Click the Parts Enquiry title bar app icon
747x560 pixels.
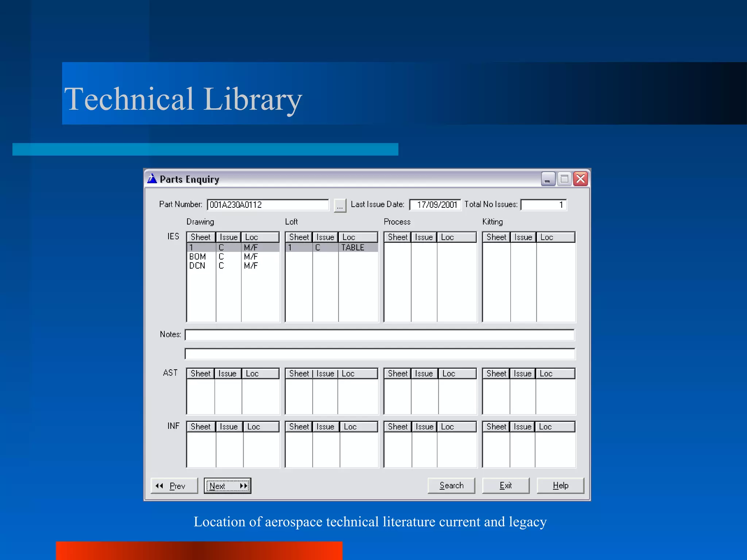pos(152,179)
